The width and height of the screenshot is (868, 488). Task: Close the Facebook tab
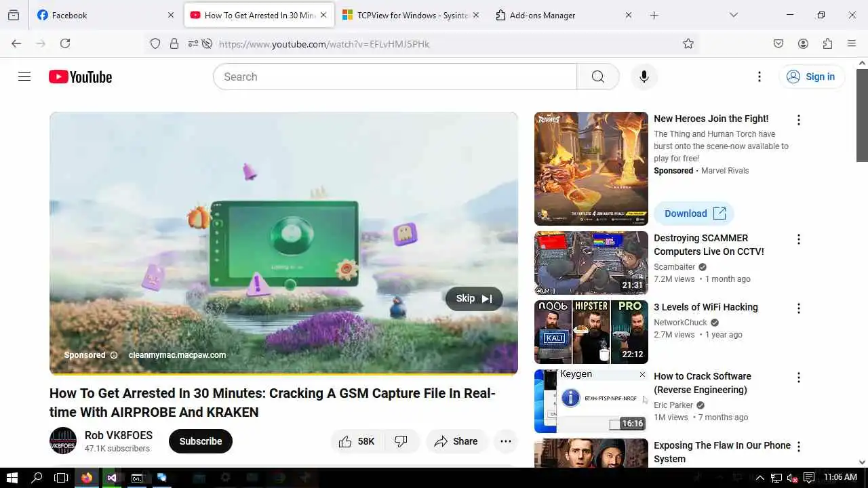171,15
